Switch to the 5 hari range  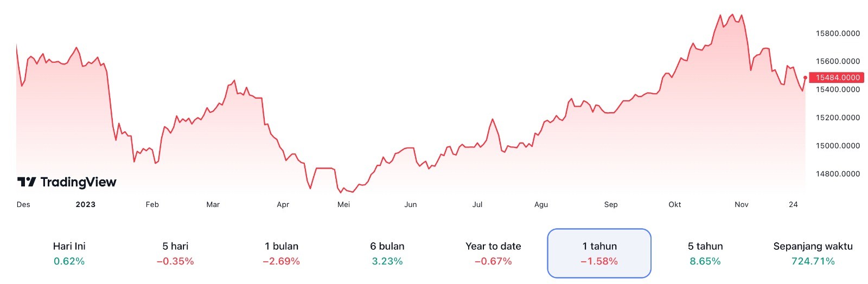175,253
